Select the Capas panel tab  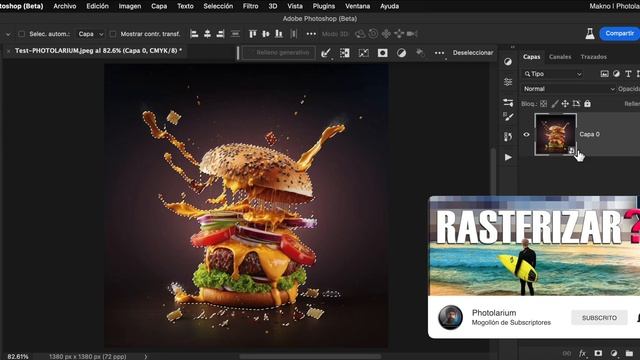click(531, 57)
